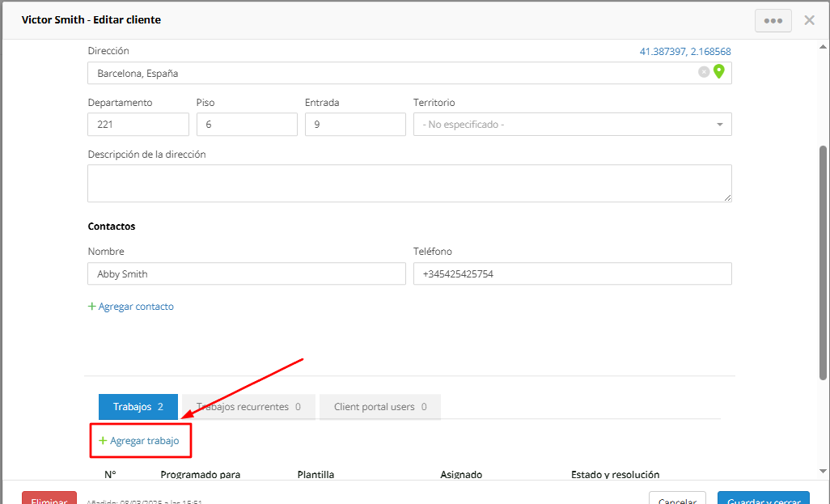This screenshot has width=830, height=504.
Task: Switch to the Trabajos tab
Action: point(138,407)
